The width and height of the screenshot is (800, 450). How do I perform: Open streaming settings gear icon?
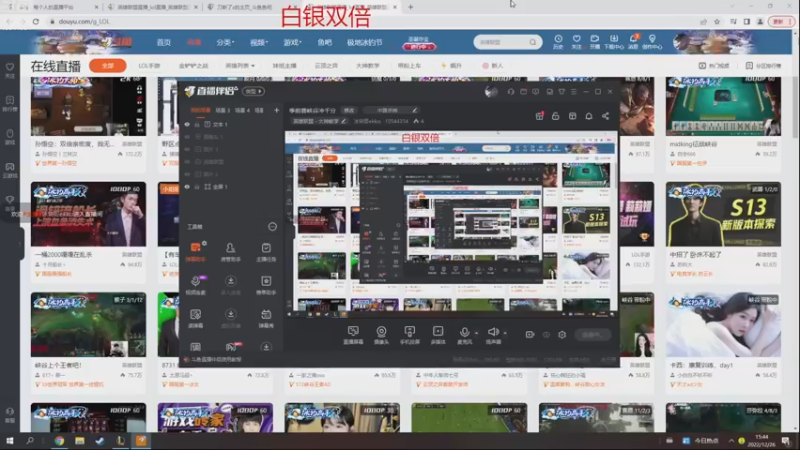tap(562, 335)
